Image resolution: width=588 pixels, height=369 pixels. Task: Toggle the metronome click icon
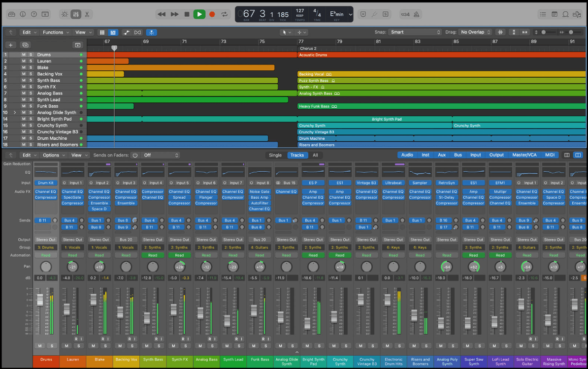417,14
